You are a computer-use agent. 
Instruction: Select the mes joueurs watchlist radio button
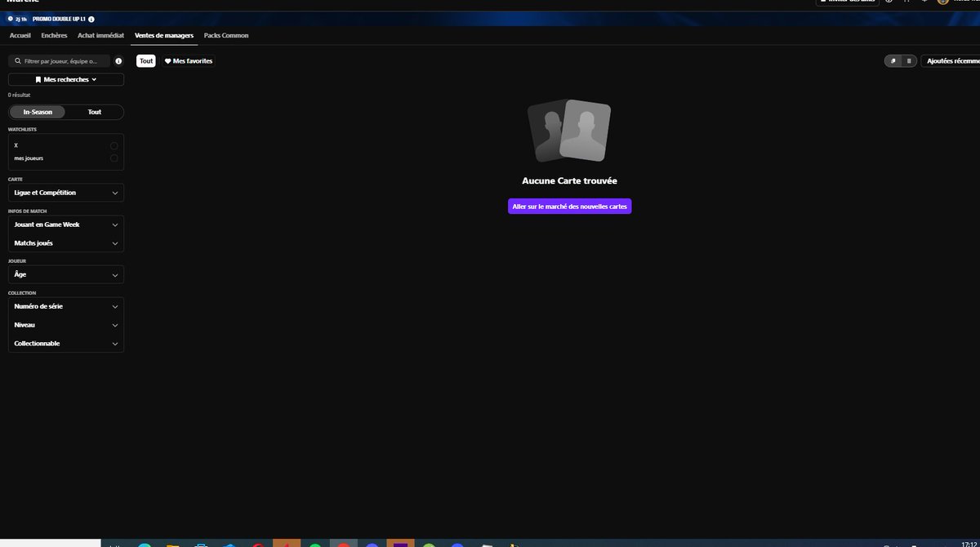(x=114, y=158)
